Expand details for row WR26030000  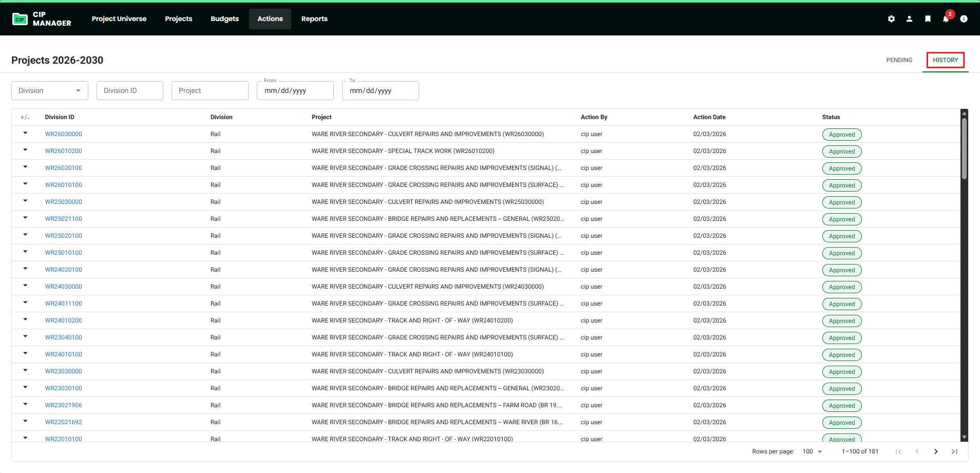click(x=25, y=134)
